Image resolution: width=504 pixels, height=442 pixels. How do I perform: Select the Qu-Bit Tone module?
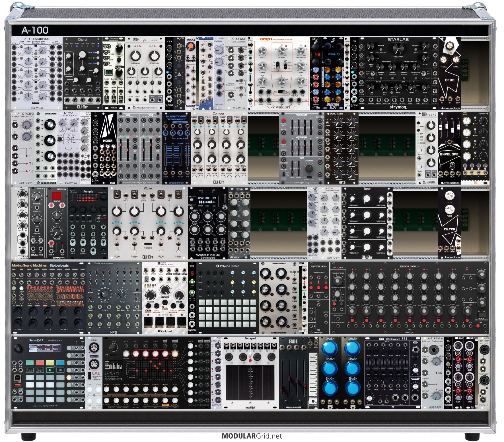367,223
